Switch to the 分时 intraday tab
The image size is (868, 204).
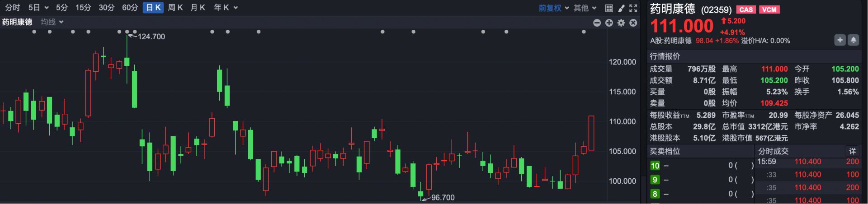coord(12,8)
